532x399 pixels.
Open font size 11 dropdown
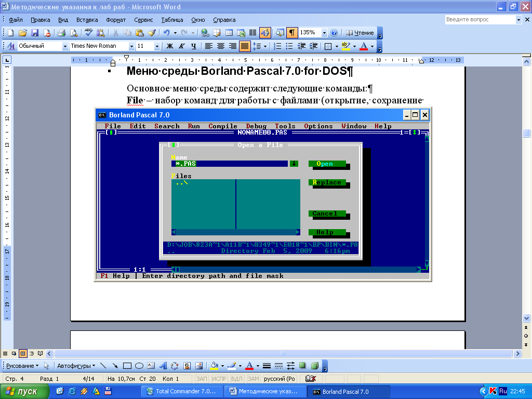tap(157, 46)
